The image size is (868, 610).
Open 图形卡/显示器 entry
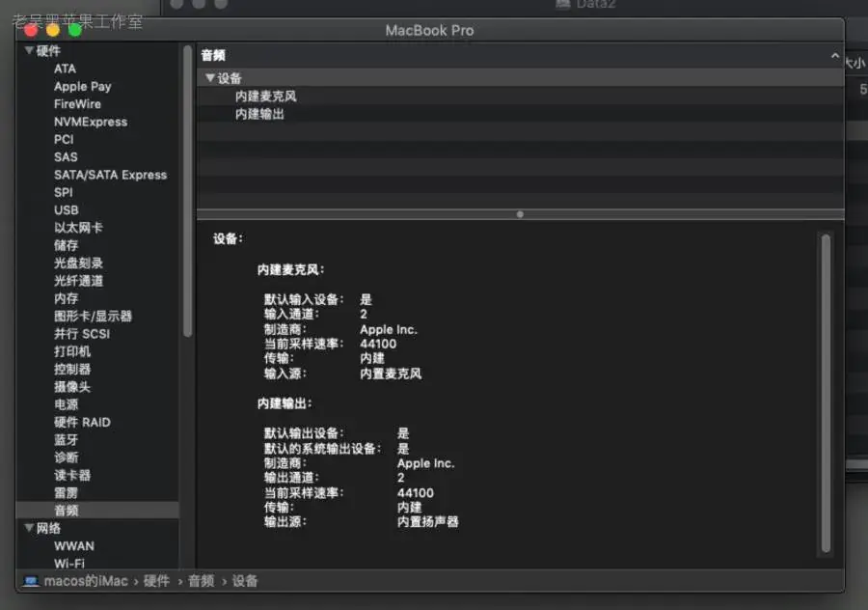[x=93, y=317]
